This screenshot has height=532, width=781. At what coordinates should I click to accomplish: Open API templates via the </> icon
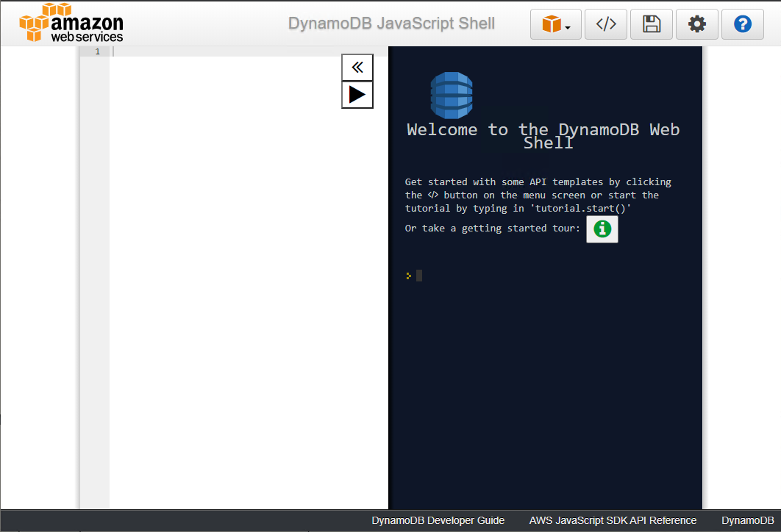tap(605, 24)
